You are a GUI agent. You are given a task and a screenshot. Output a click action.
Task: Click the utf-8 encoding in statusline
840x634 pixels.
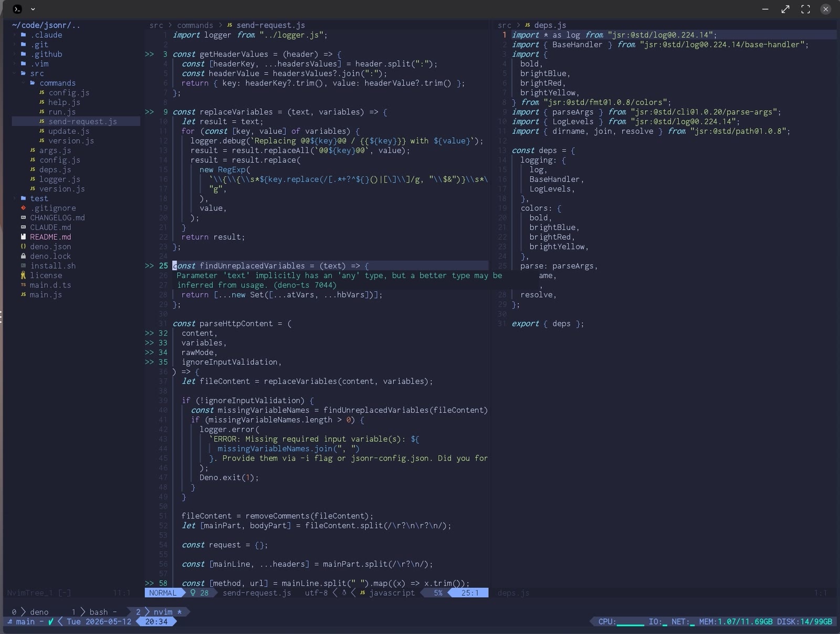click(x=316, y=593)
